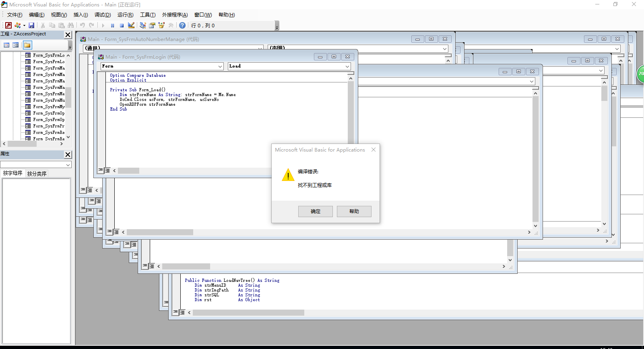Open Properties Window toolbar icon

152,25
